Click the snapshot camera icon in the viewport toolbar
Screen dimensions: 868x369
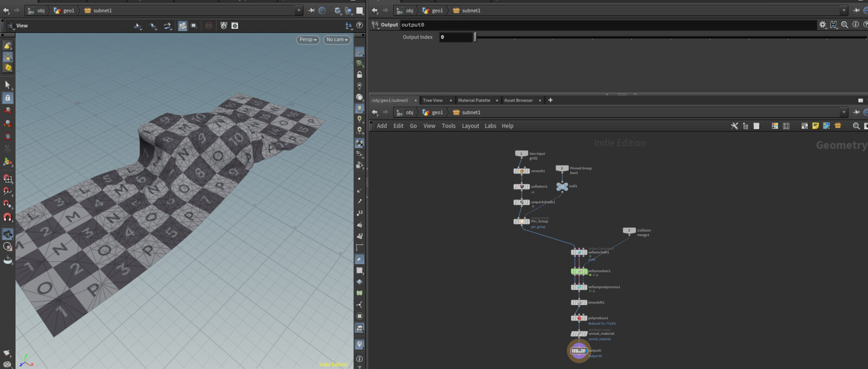tap(224, 26)
